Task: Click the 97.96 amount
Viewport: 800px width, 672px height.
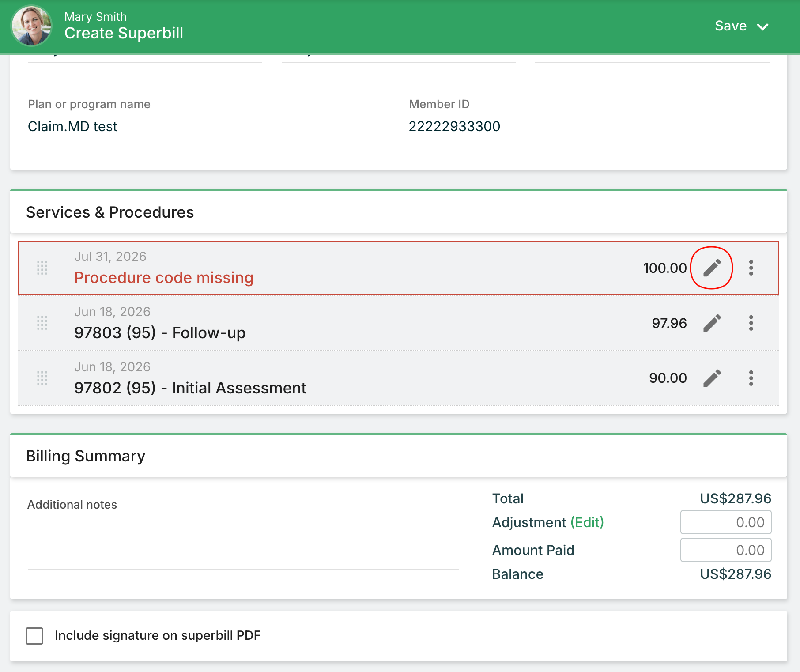Action: click(669, 323)
